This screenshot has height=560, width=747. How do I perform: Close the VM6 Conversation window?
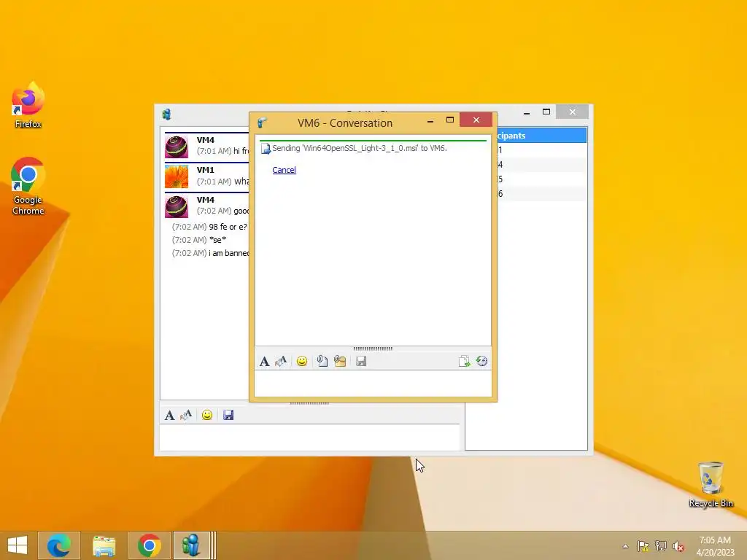(x=476, y=120)
